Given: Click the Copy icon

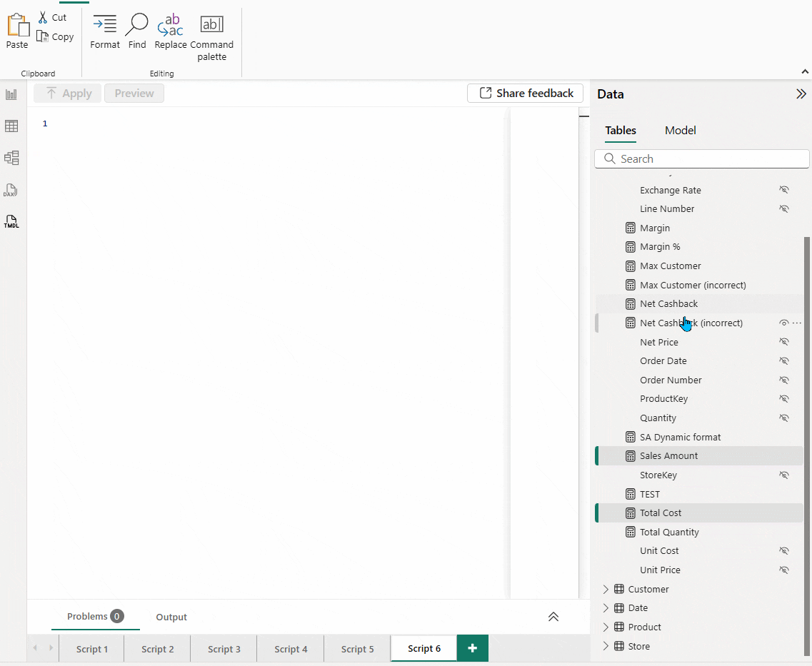Looking at the screenshot, I should click(42, 36).
